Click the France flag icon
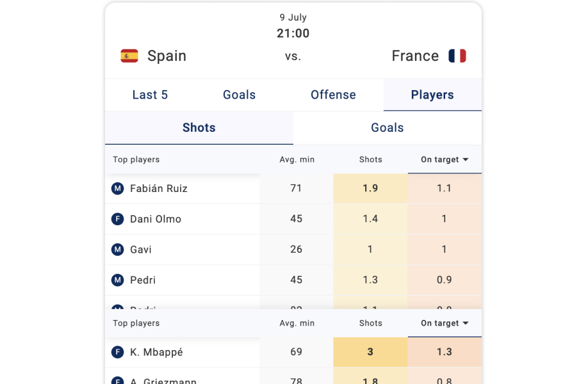 click(x=457, y=56)
